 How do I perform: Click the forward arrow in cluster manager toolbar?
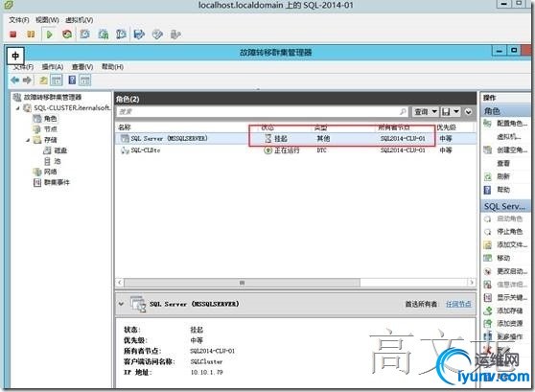coord(27,81)
